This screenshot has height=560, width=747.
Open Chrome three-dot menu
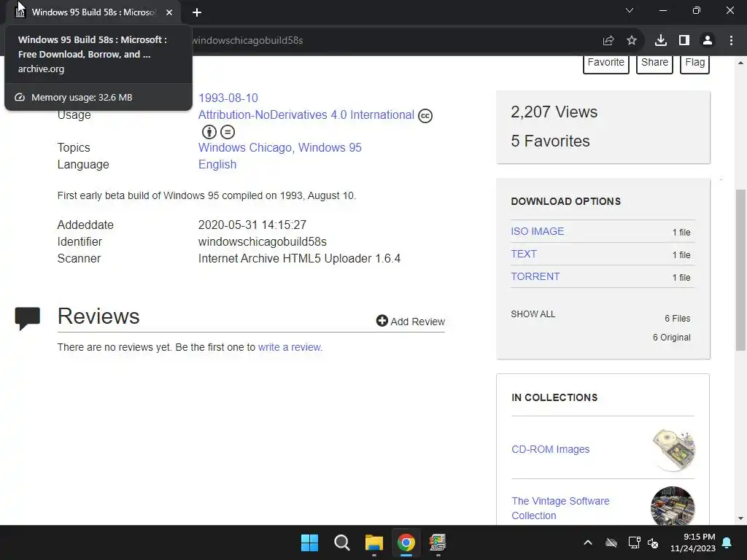pos(731,41)
